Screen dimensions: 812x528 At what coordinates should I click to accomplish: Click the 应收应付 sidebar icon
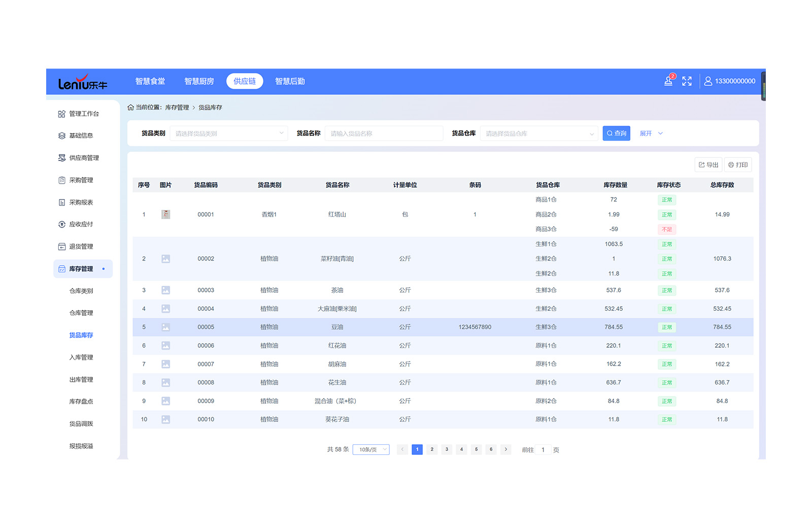[62, 224]
